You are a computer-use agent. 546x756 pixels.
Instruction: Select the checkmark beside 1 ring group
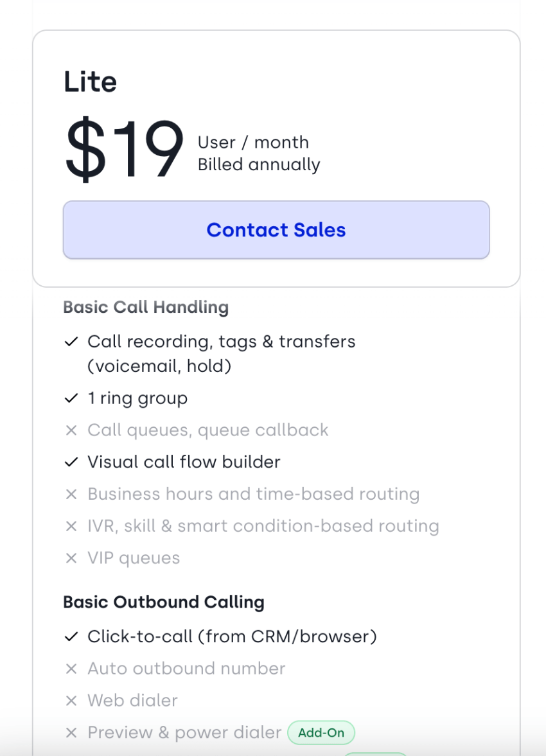pyautogui.click(x=71, y=398)
